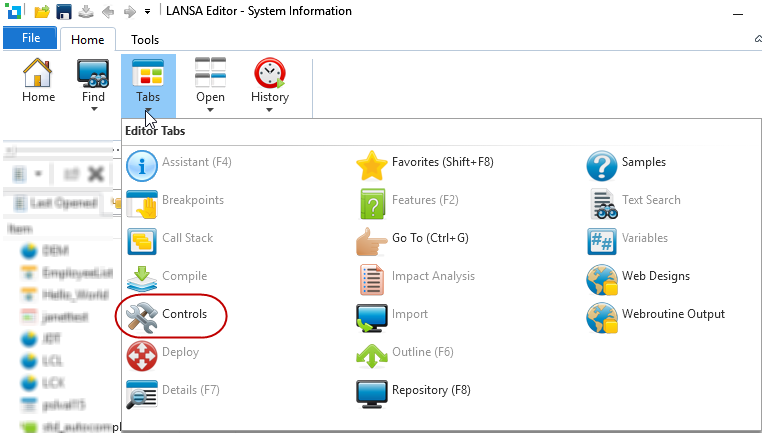Open the File menu
This screenshot has width=763, height=433.
30,38
